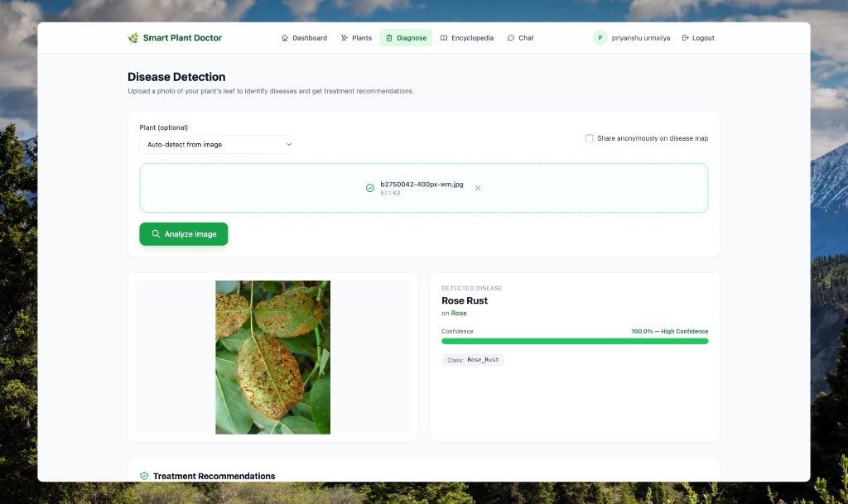Screen dimensions: 848x504
Task: Click the rose leaf image preview
Action: click(x=272, y=357)
